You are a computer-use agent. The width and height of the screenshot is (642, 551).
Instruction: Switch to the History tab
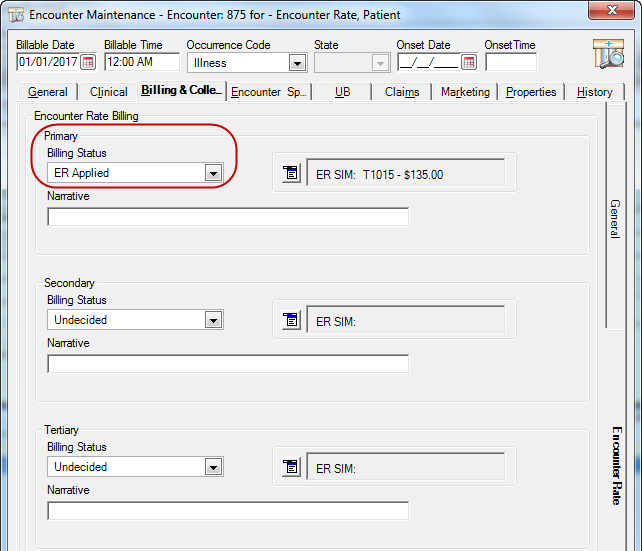[x=595, y=92]
